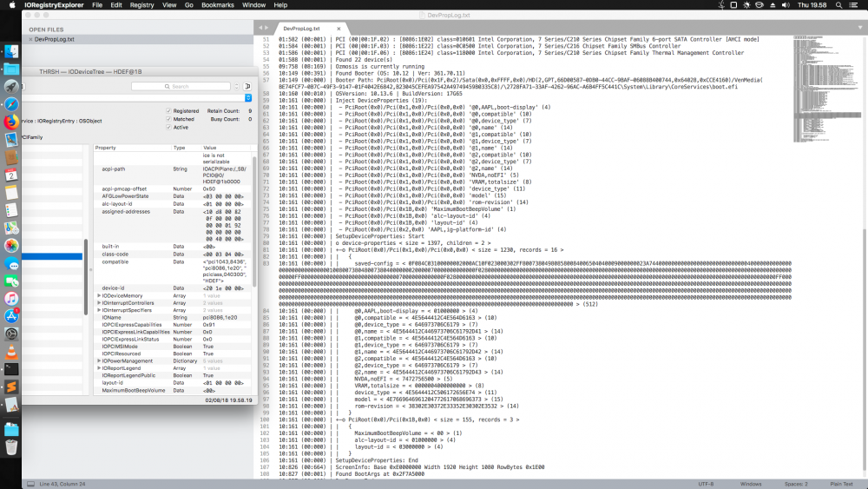868x489 pixels.
Task: Open Photos app in the Dock
Action: pyautogui.click(x=11, y=245)
